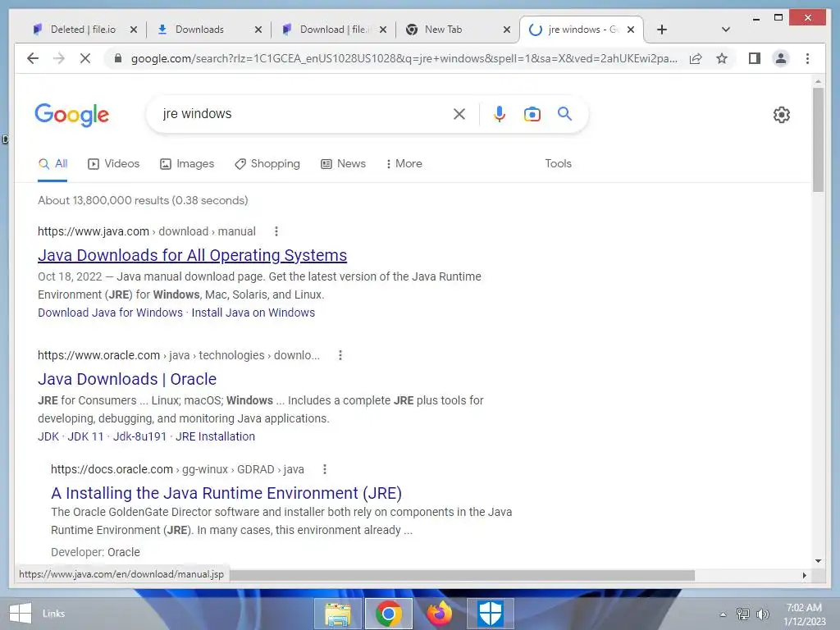Screen dimensions: 840x630
Task: Open network status tray icon
Action: (x=743, y=614)
